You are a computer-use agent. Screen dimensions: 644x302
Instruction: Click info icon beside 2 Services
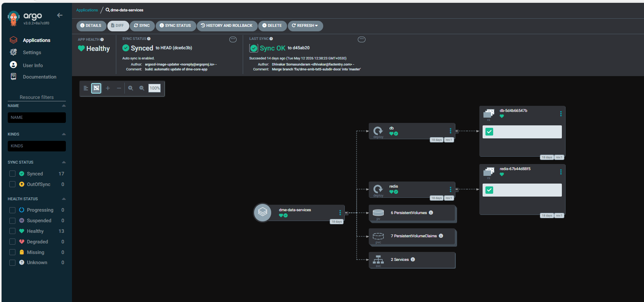(413, 259)
